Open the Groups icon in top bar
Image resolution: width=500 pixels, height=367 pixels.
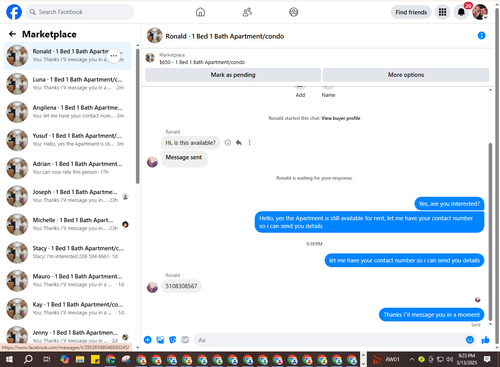coord(294,12)
